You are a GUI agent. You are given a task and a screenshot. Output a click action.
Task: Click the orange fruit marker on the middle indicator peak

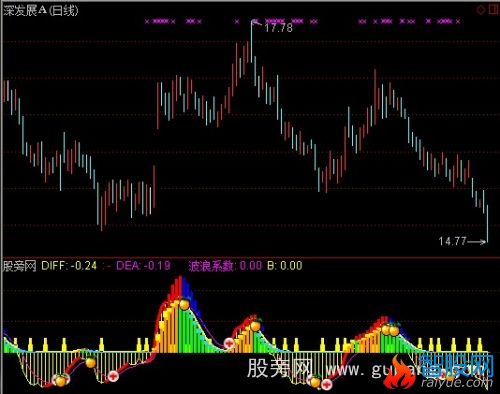tap(255, 326)
